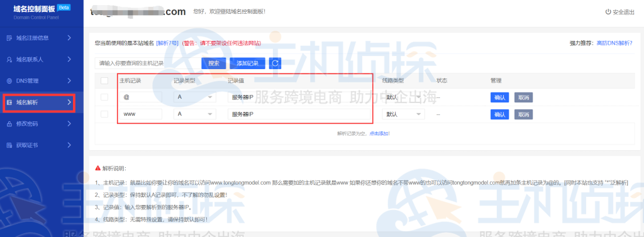Click the 域名注册信息 sidebar icon
This screenshot has height=237, width=644.
click(x=9, y=38)
